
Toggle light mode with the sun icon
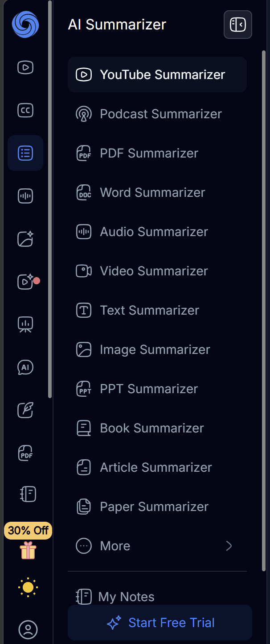click(x=28, y=587)
